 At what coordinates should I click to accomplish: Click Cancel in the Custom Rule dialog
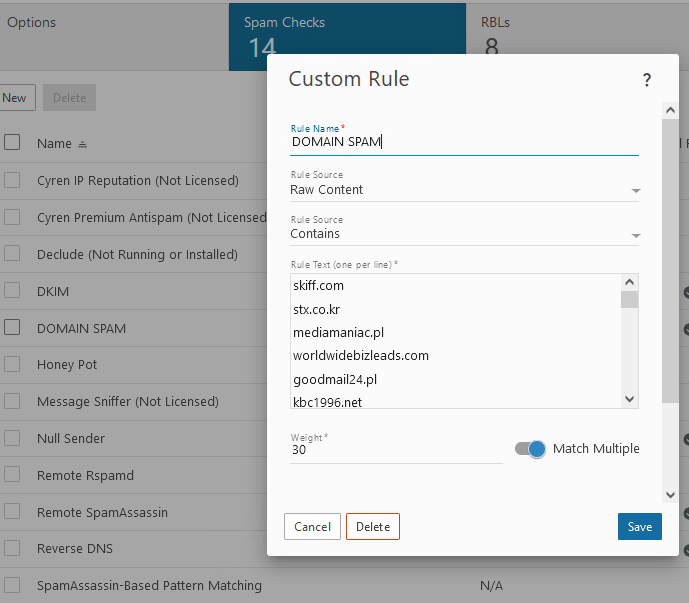coord(312,527)
